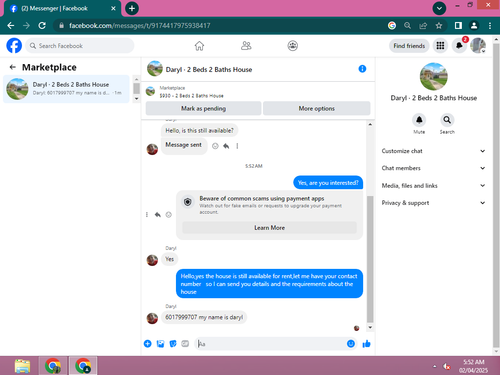Reload page with browser refresh icon
Viewport: 500px width, 375px height.
click(42, 26)
